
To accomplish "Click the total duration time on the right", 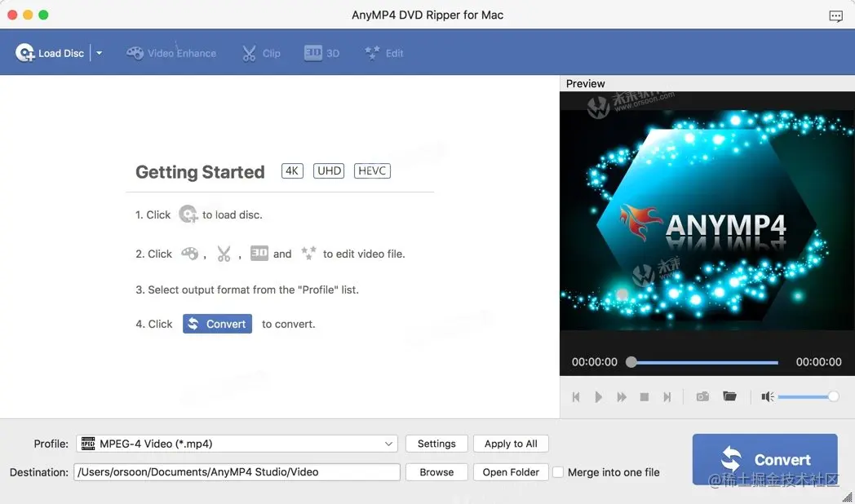I will point(818,362).
